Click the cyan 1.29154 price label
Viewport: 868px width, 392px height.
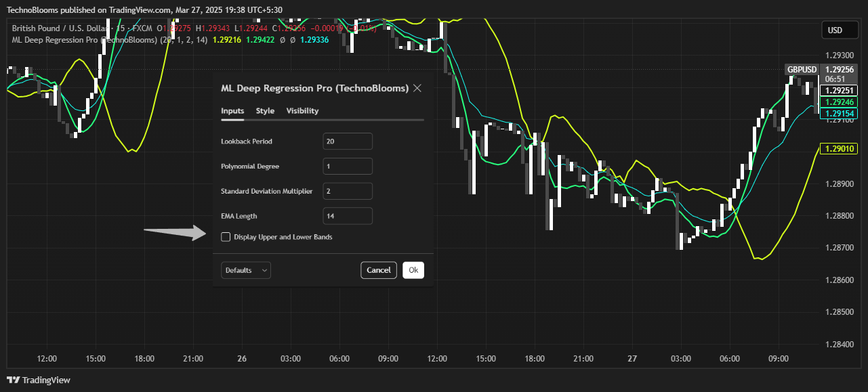coord(839,113)
